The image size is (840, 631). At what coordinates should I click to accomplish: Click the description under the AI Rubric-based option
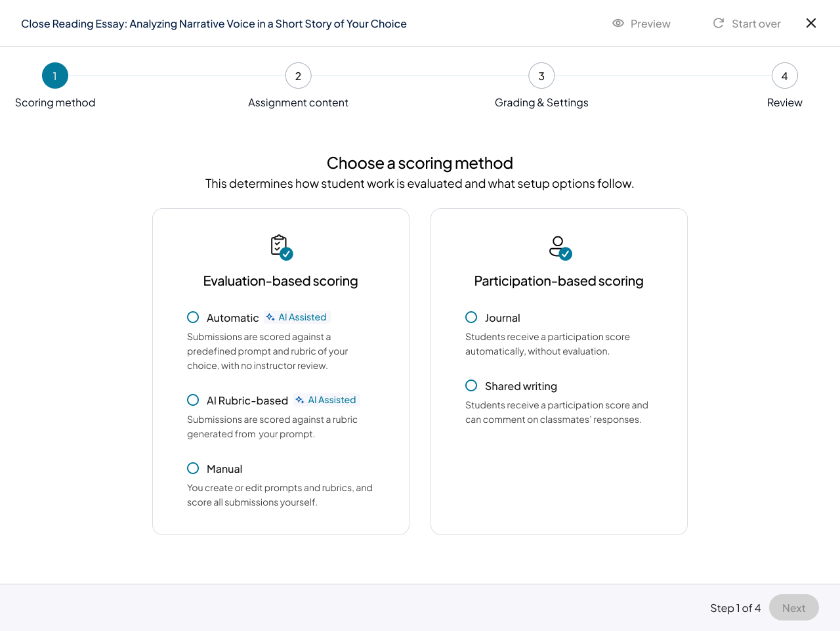(x=272, y=427)
